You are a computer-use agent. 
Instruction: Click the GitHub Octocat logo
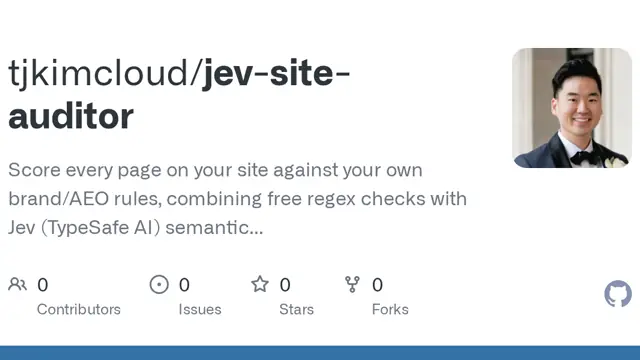618,293
